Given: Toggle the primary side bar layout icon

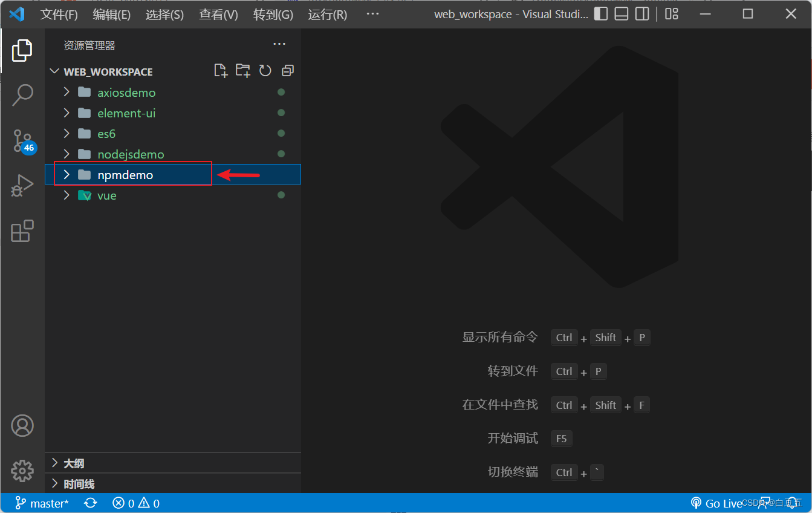Looking at the screenshot, I should [600, 14].
